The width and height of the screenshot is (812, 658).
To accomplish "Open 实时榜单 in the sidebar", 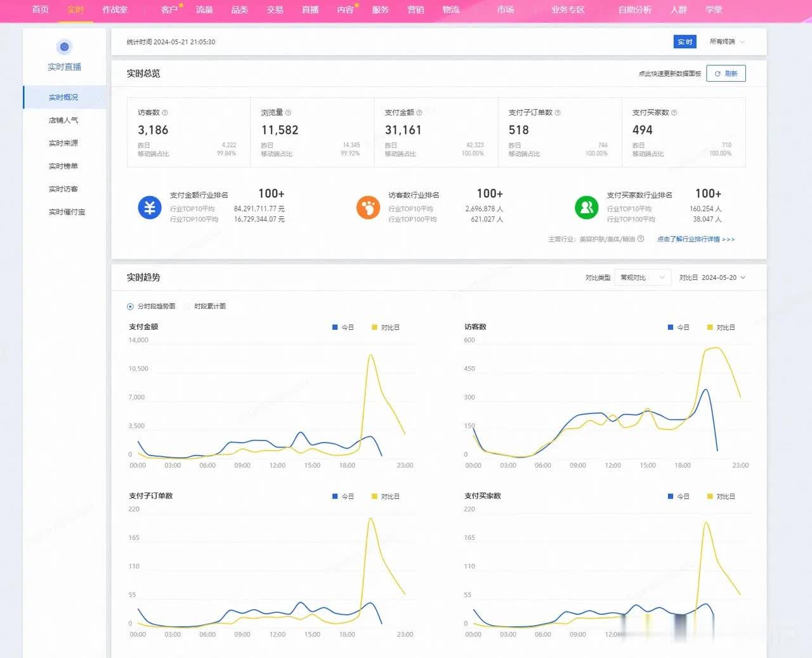I will pyautogui.click(x=64, y=166).
